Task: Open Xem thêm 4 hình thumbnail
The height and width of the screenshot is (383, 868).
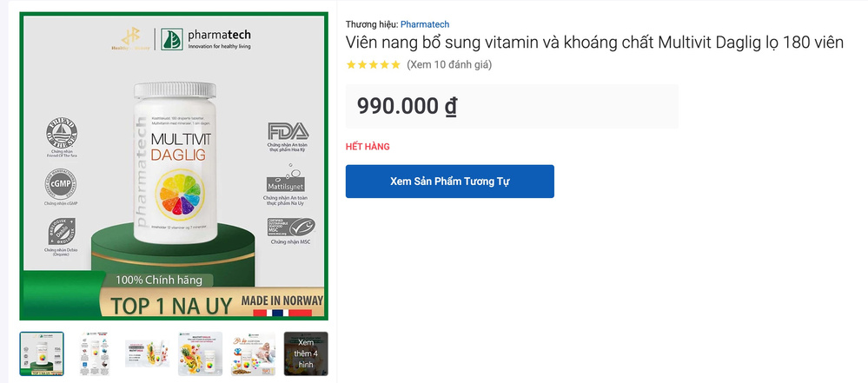Action: pos(306,353)
